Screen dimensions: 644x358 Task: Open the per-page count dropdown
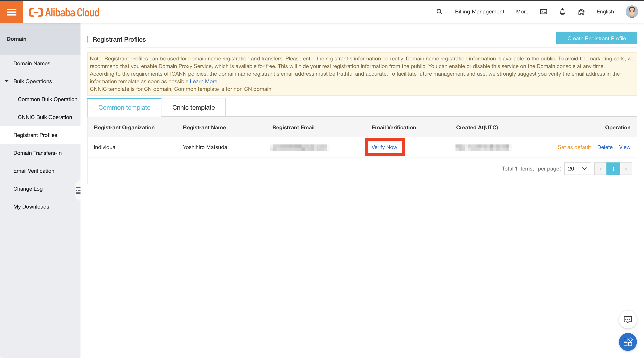(x=578, y=169)
